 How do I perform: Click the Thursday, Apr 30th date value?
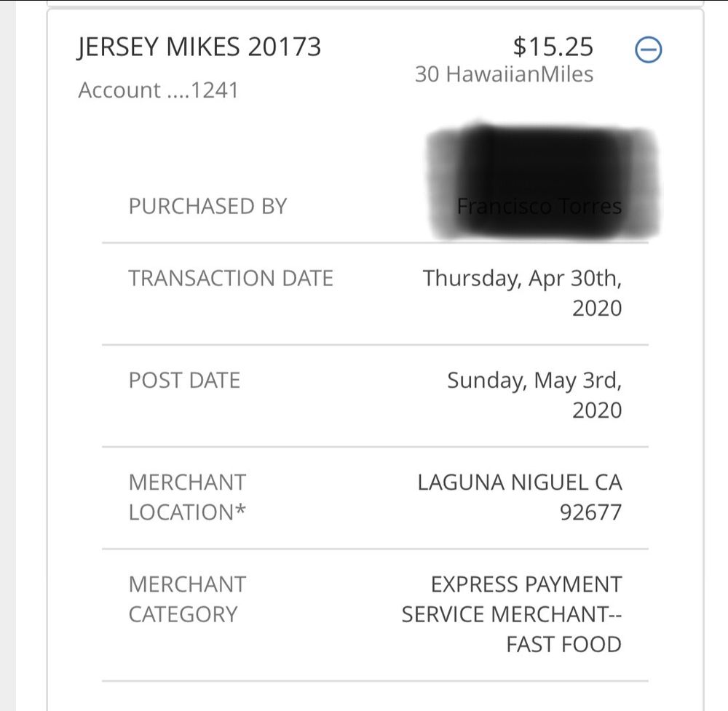[x=523, y=278]
